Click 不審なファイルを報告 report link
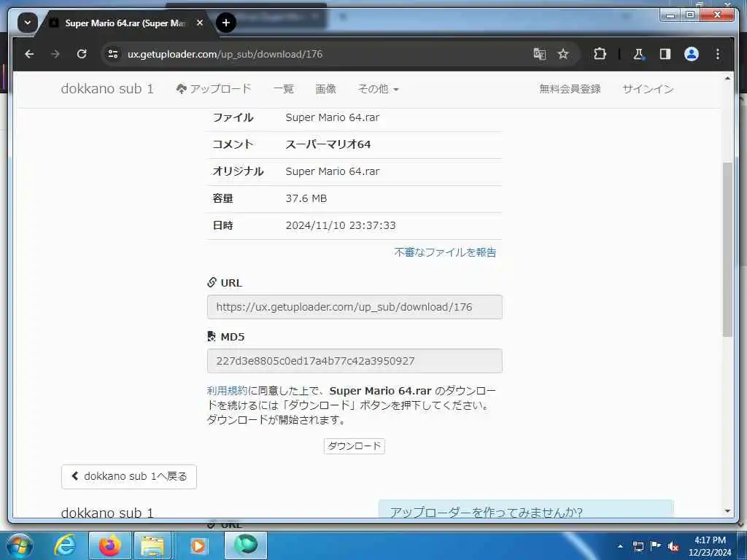The height and width of the screenshot is (560, 747). click(446, 252)
